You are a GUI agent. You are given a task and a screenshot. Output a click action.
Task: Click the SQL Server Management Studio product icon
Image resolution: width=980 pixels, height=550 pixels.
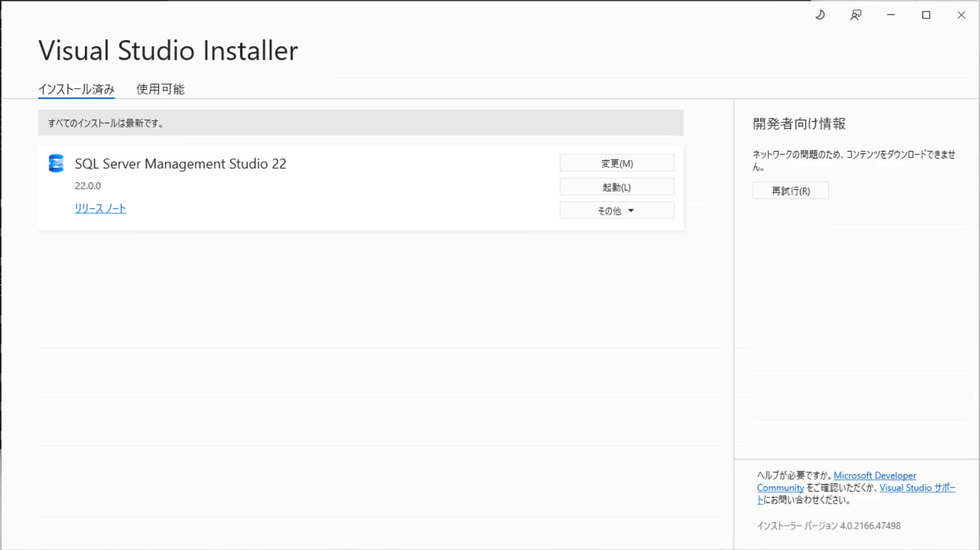tap(56, 163)
